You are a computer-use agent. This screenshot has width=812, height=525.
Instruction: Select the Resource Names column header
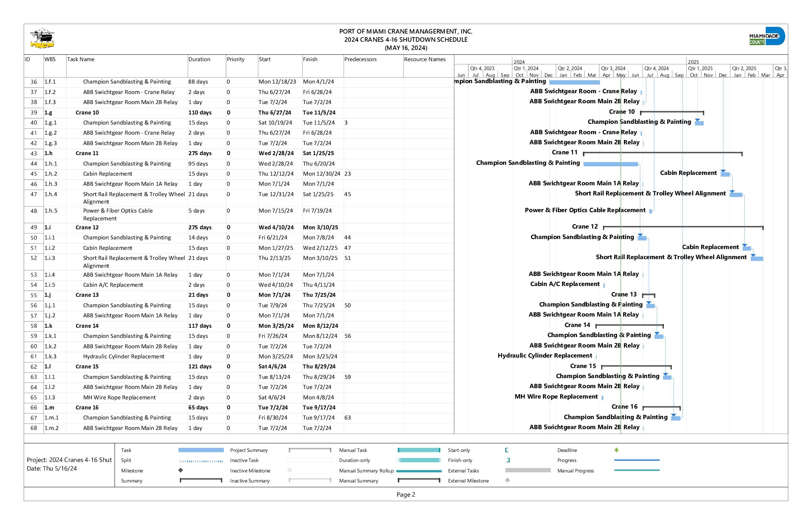[428, 66]
